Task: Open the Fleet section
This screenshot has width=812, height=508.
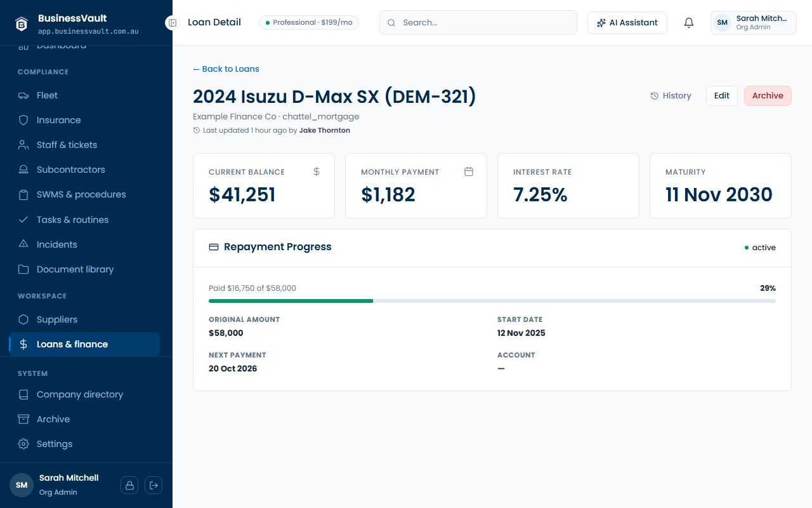Action: pos(84,95)
